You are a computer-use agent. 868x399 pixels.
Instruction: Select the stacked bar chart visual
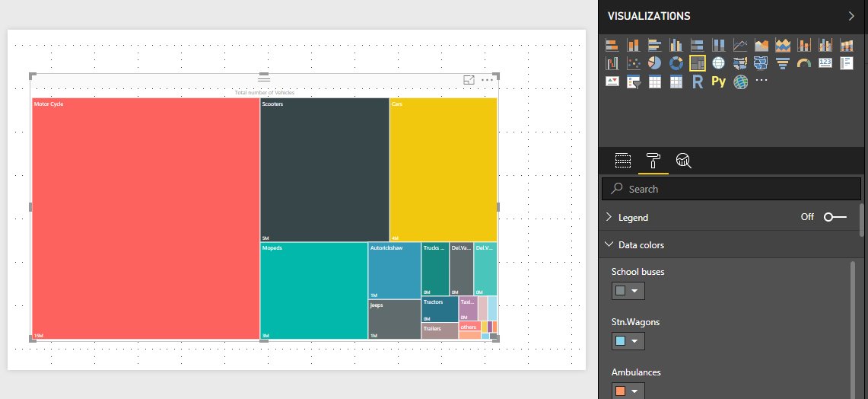point(612,45)
